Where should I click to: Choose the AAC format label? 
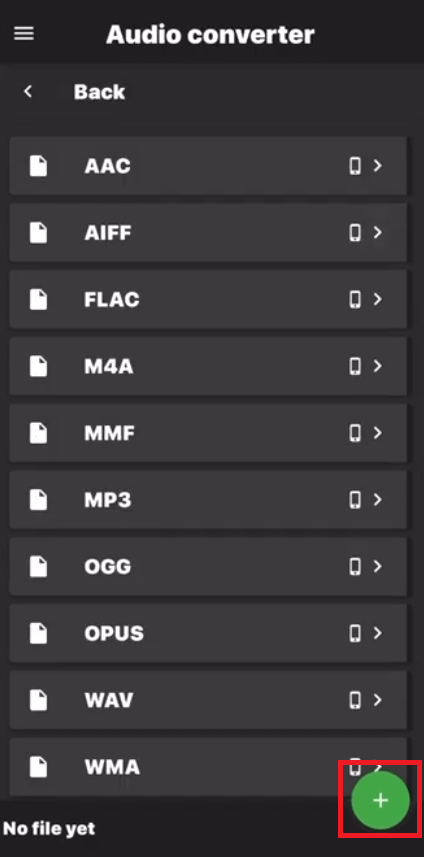[107, 166]
